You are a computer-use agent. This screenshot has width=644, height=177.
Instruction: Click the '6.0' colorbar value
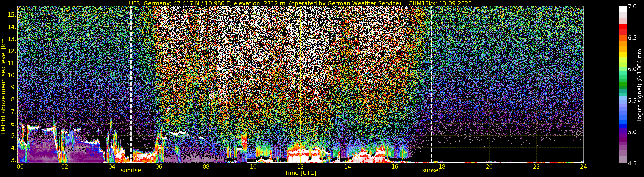click(632, 69)
